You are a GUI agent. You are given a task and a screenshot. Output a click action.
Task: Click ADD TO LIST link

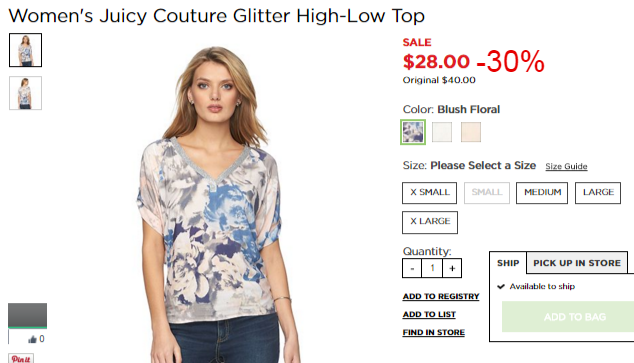point(429,314)
